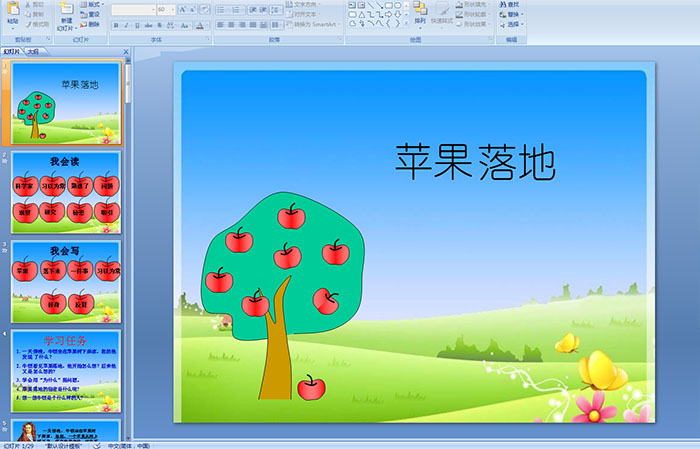Click the New Slide (新建幻灯片) icon

tap(67, 9)
